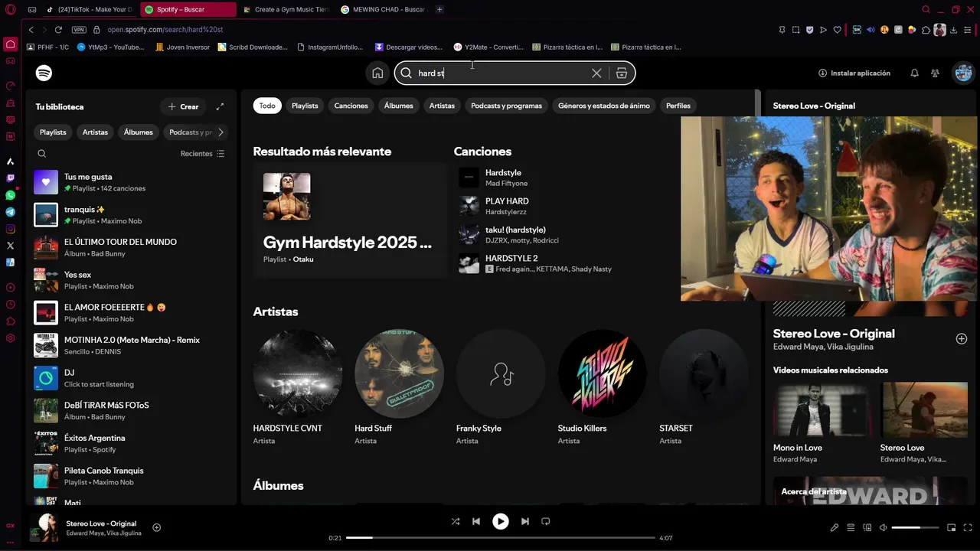Switch to the TikTok browser tab

[89, 9]
